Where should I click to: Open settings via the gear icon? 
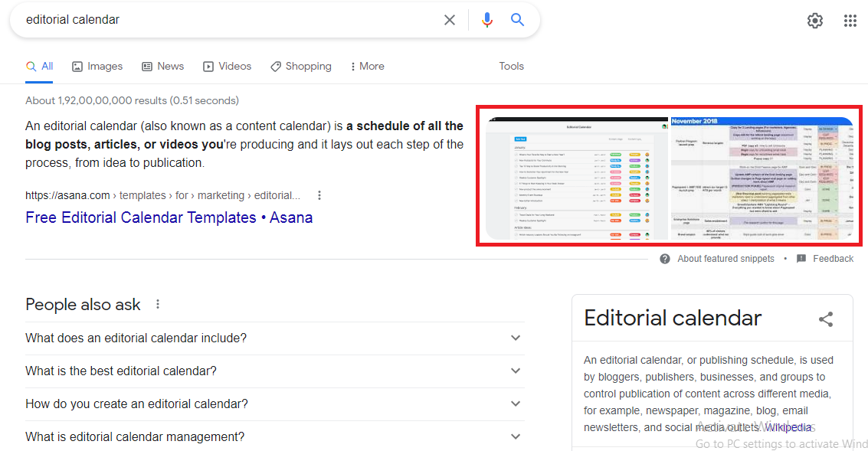pos(815,21)
